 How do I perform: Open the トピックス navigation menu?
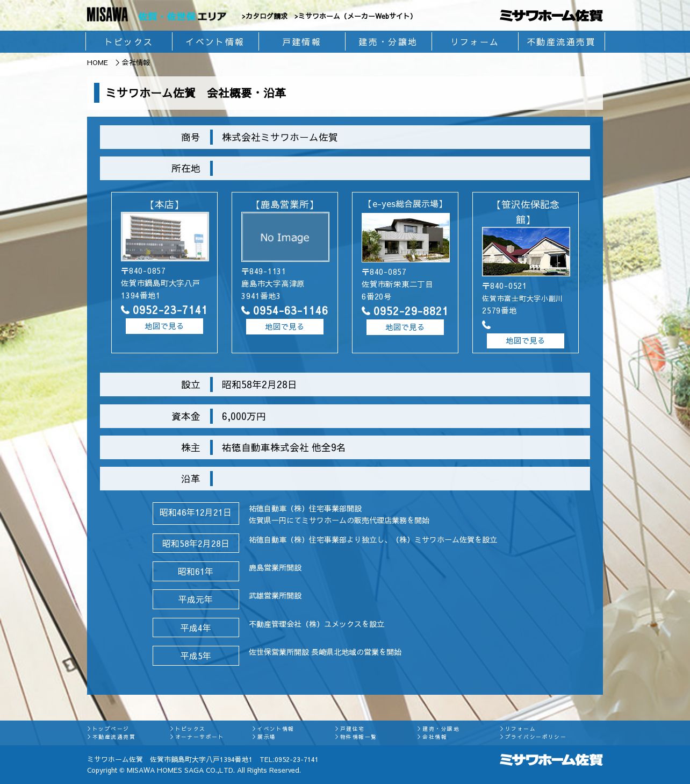point(129,42)
